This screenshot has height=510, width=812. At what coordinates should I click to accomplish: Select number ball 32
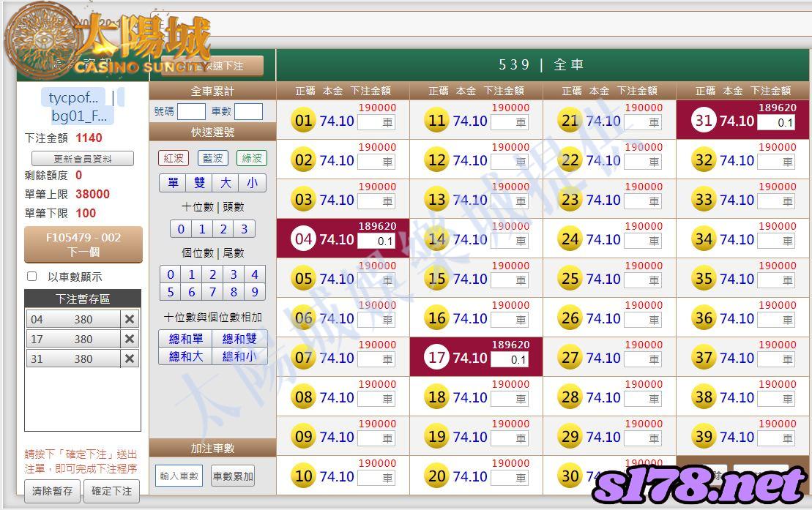tap(704, 160)
